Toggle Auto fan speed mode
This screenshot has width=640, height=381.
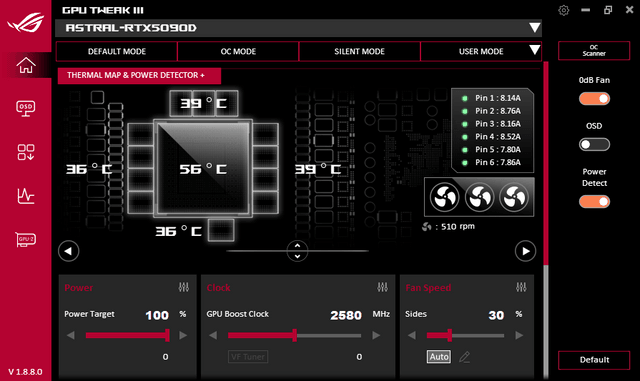[439, 357]
